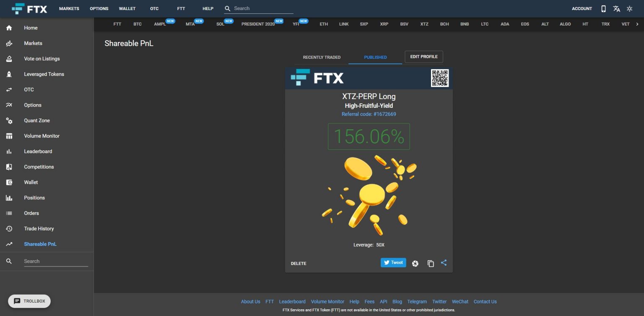This screenshot has height=316, width=644.
Task: Select the Published tab
Action: point(375,57)
